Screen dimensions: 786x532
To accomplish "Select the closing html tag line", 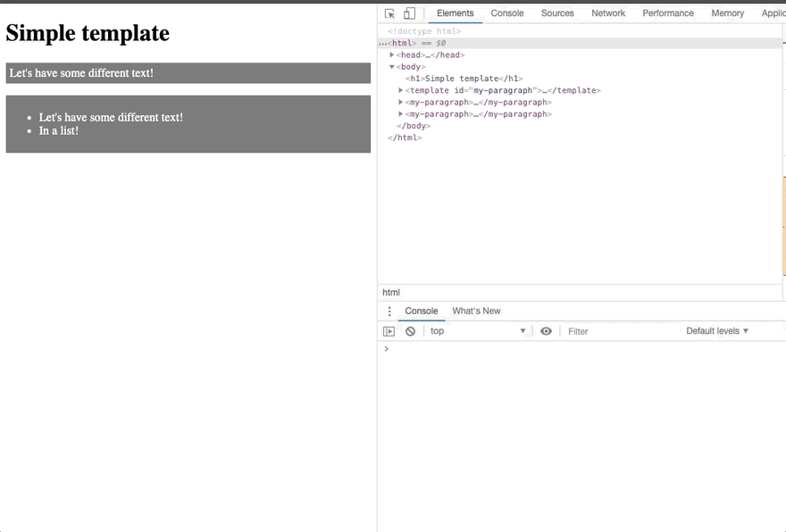I will pyautogui.click(x=405, y=137).
